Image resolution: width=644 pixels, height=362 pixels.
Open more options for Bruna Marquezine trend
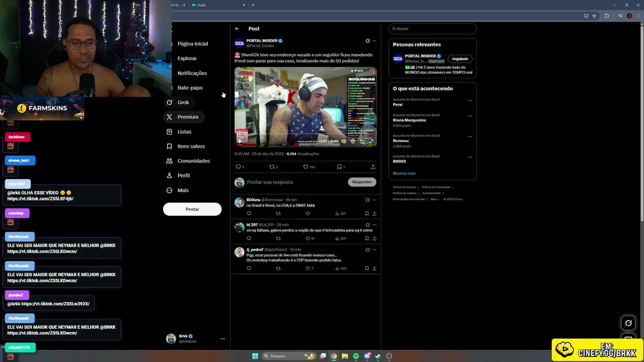(x=470, y=116)
